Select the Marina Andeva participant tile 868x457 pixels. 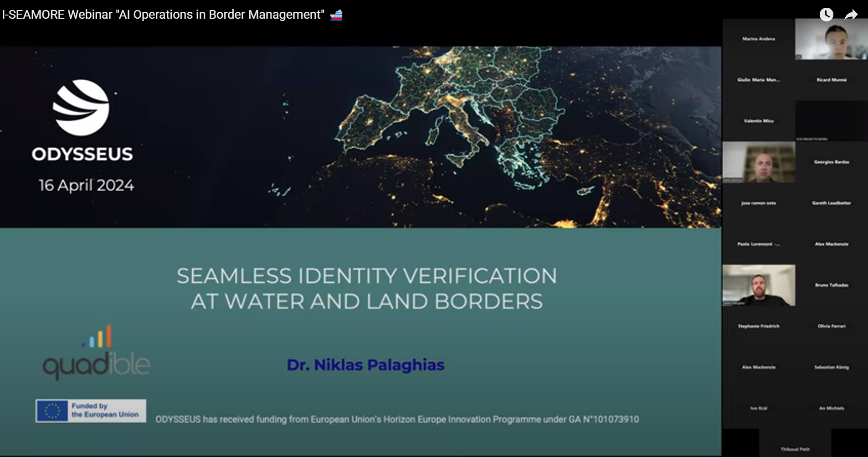[x=759, y=39]
